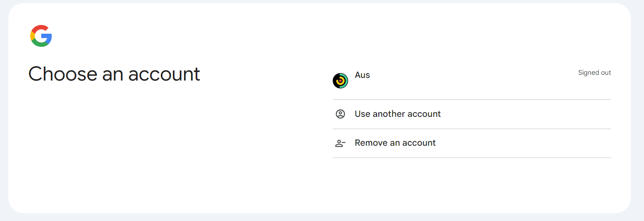The height and width of the screenshot is (221, 644).
Task: Click the Remove an account icon
Action: pyautogui.click(x=340, y=143)
